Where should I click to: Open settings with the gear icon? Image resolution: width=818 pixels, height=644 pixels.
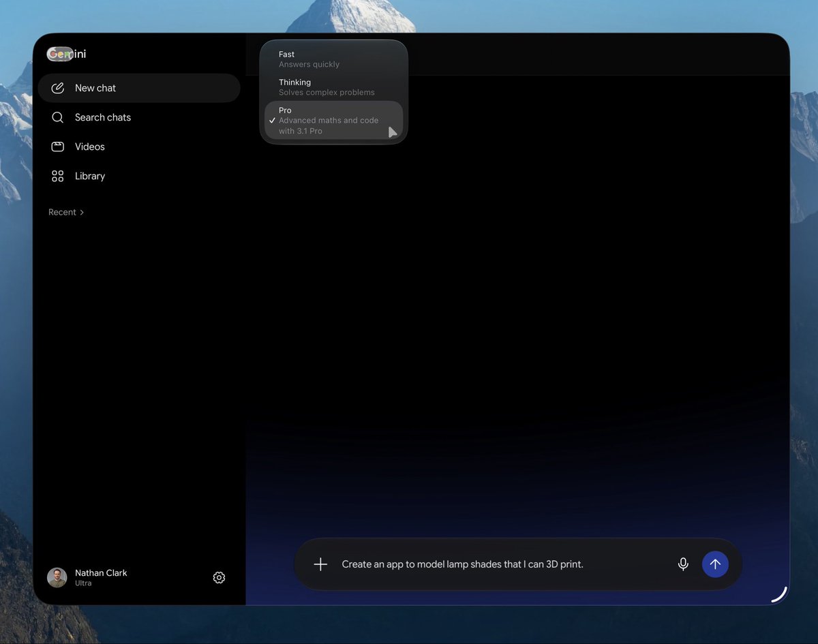pos(219,577)
